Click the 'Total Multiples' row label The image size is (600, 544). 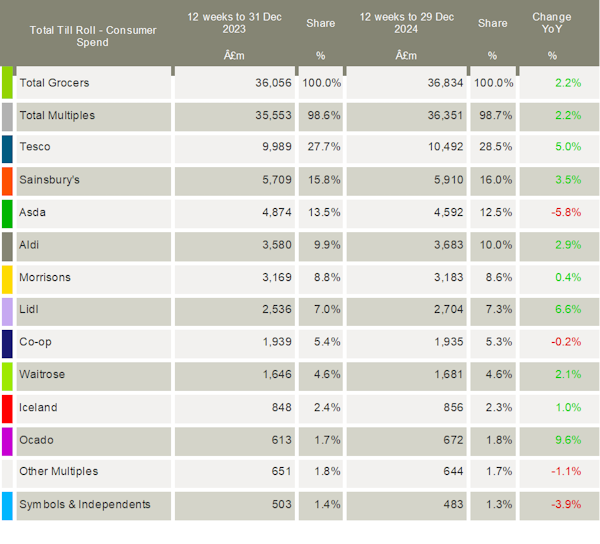(57, 115)
